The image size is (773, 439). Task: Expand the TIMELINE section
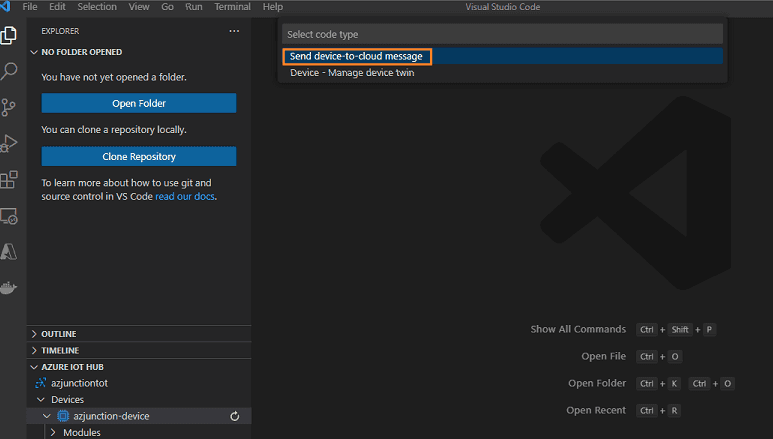point(34,351)
